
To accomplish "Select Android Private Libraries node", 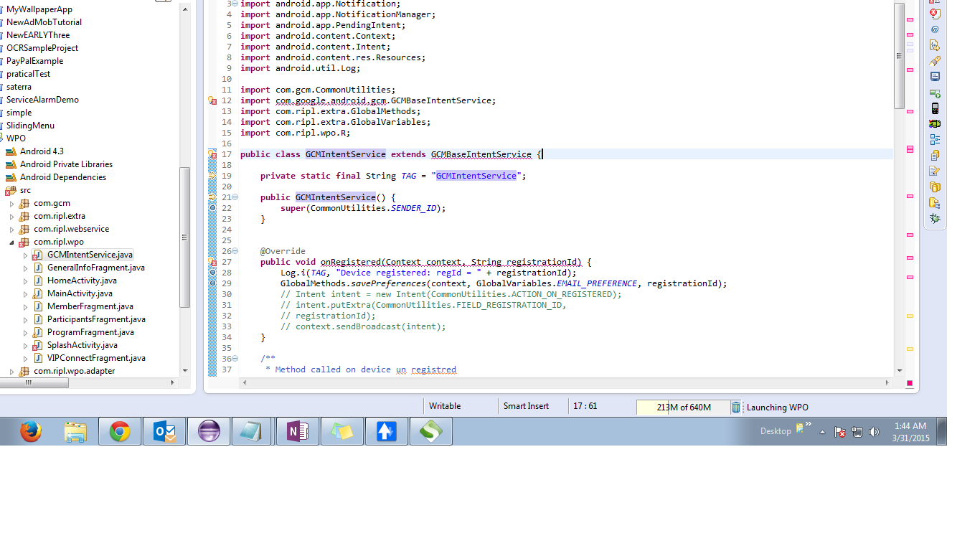I will tap(66, 164).
